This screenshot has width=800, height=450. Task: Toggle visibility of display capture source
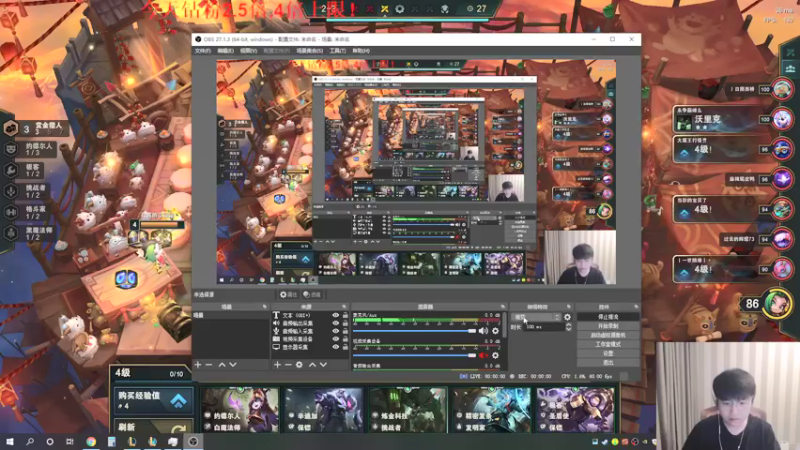pos(336,347)
